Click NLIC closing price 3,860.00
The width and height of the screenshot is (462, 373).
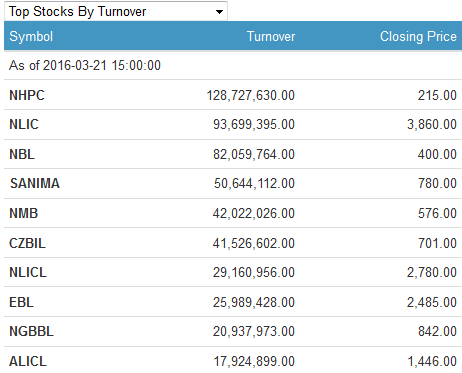(432, 124)
